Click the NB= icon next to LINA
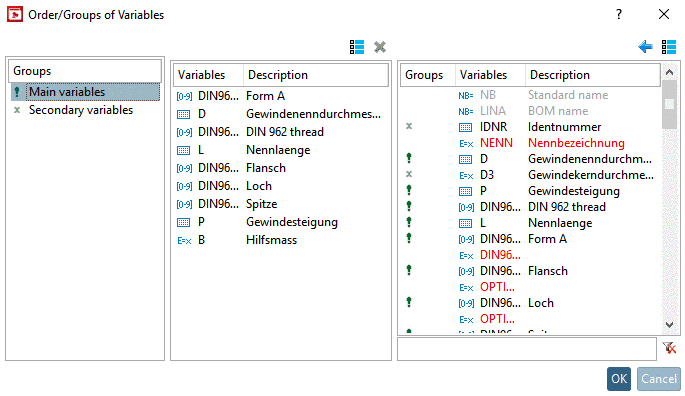 pyautogui.click(x=466, y=111)
